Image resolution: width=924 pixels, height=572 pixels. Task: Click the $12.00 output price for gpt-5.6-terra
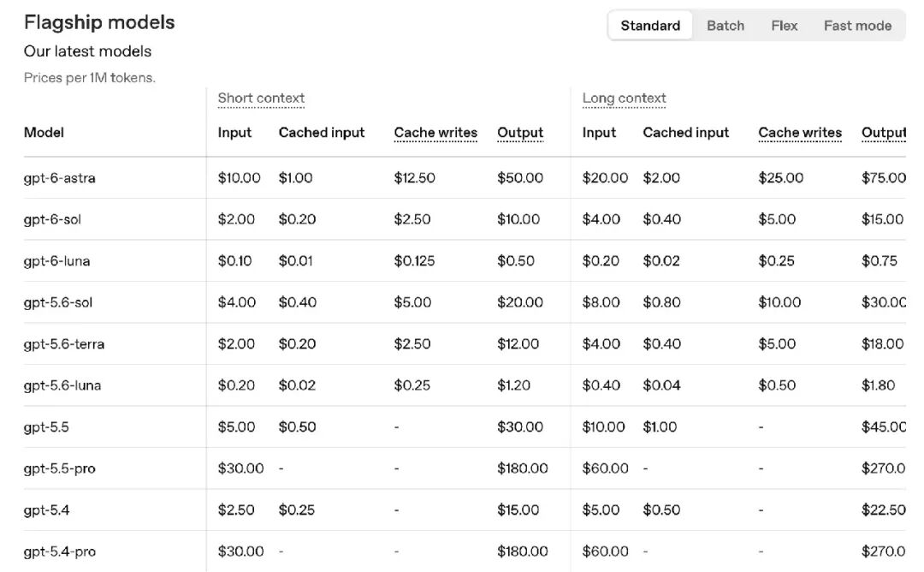[518, 343]
